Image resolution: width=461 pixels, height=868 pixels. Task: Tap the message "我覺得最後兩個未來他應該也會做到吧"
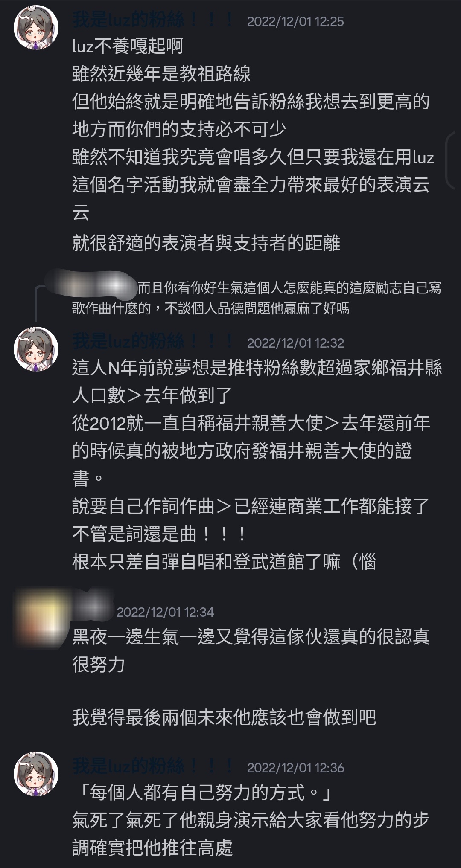[224, 717]
